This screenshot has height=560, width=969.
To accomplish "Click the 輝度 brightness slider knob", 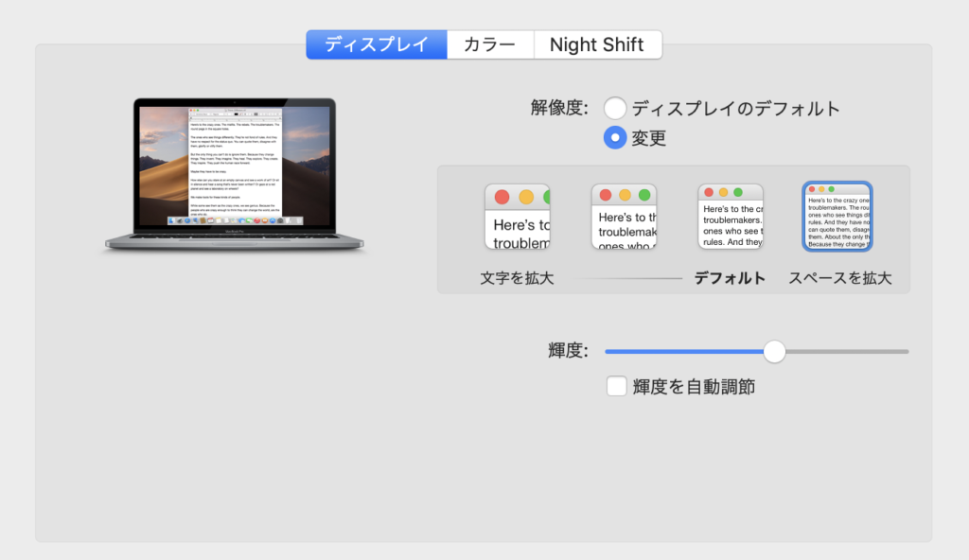I will tap(774, 351).
